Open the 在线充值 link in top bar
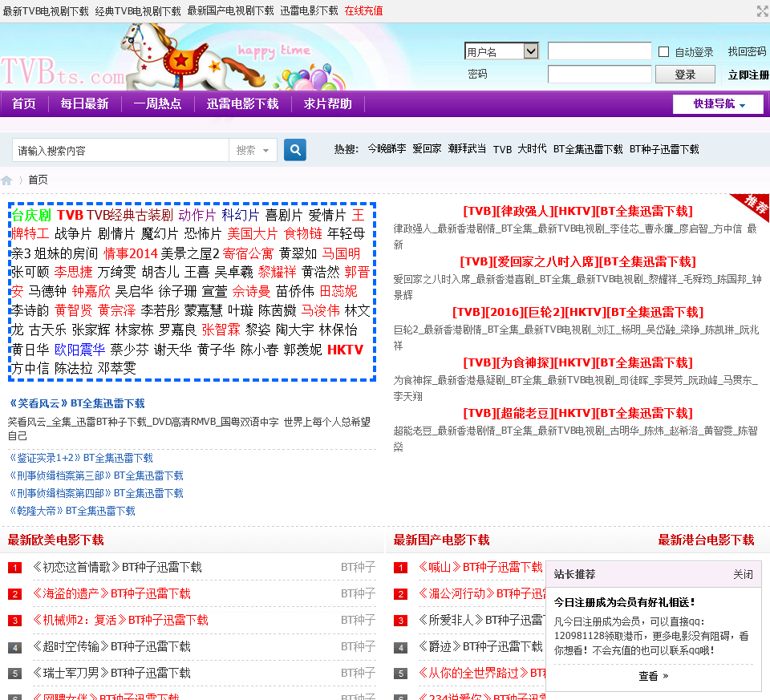The height and width of the screenshot is (700, 770). 363,11
